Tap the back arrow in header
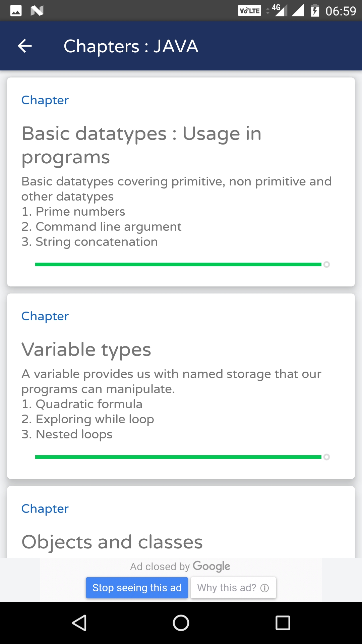 coord(25,46)
